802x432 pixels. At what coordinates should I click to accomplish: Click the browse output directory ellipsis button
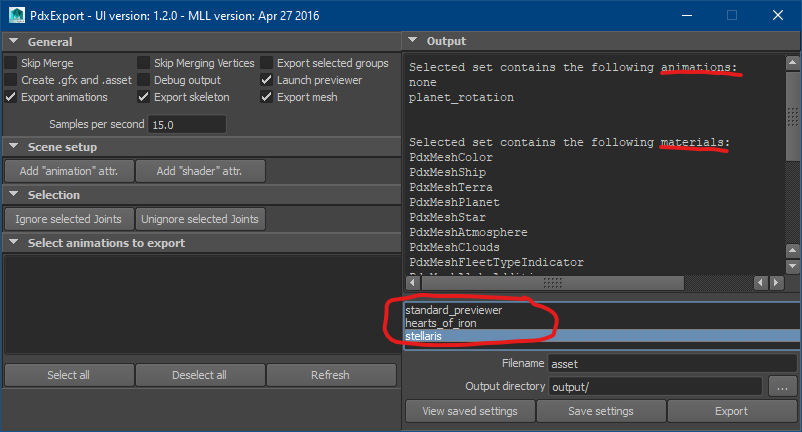(x=784, y=386)
